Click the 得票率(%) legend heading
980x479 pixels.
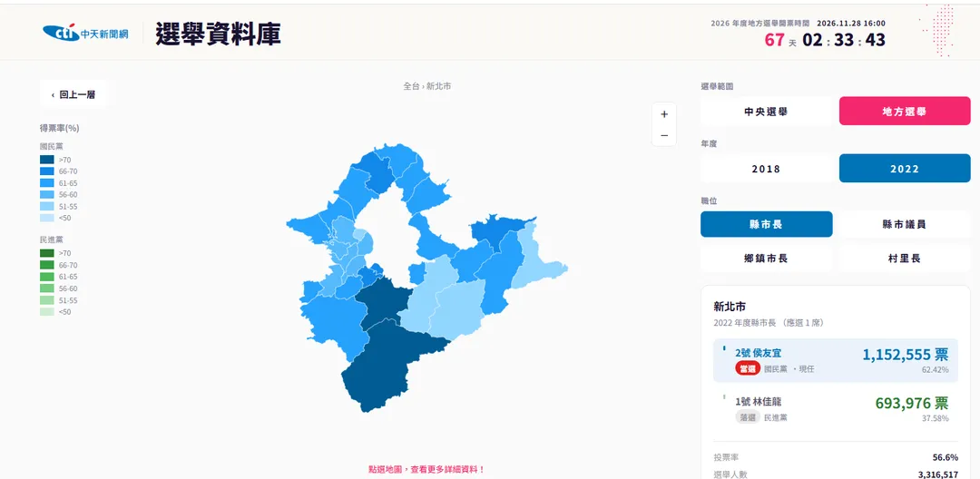pos(59,128)
